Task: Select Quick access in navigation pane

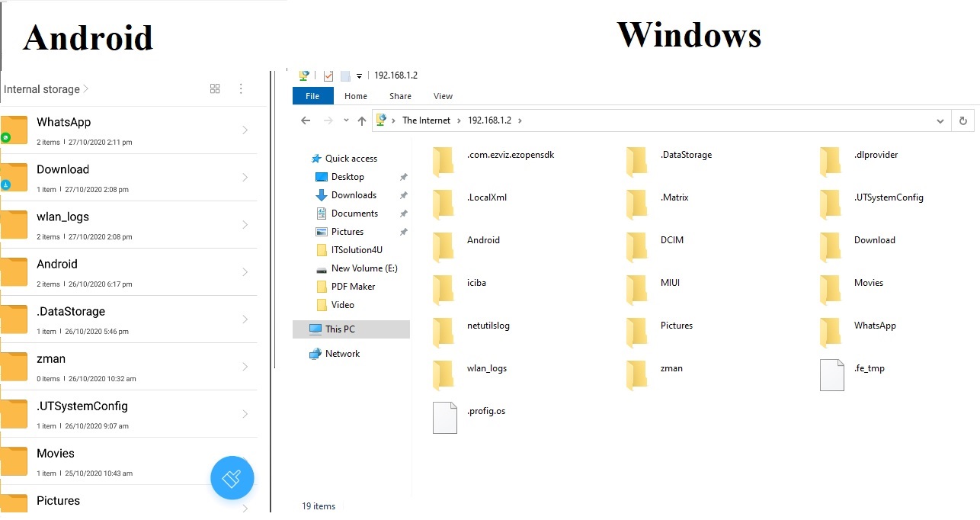Action: coord(344,159)
